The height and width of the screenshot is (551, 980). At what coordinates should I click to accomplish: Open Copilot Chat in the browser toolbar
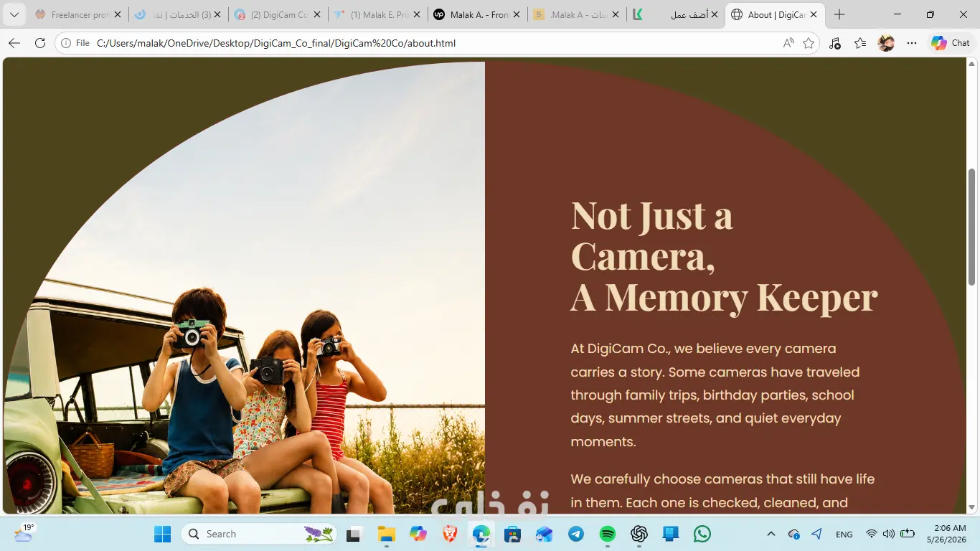(x=951, y=43)
